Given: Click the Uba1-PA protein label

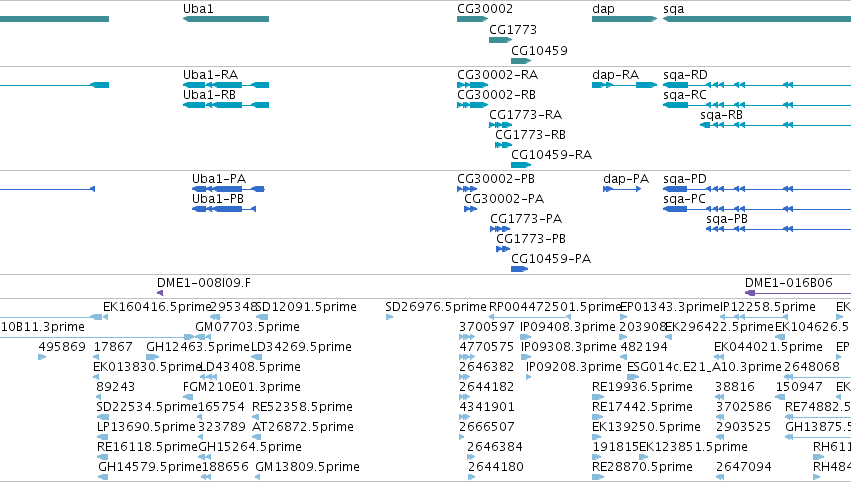Looking at the screenshot, I should [x=219, y=179].
